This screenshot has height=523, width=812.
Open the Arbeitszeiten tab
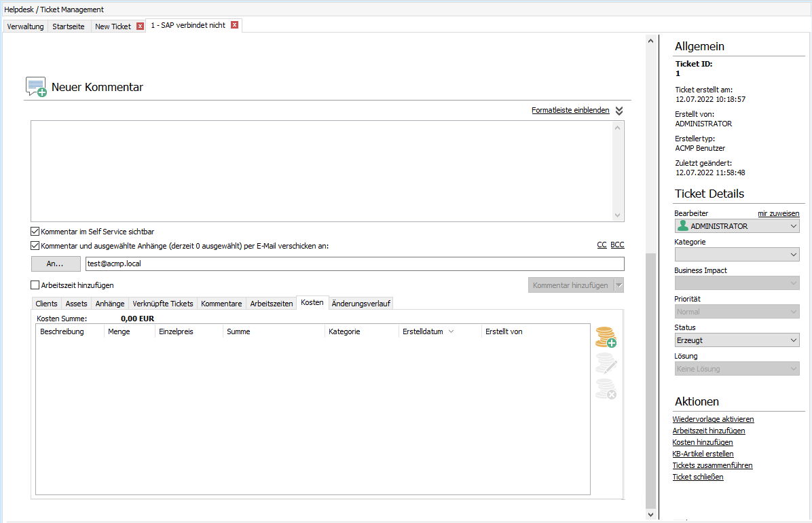point(272,304)
